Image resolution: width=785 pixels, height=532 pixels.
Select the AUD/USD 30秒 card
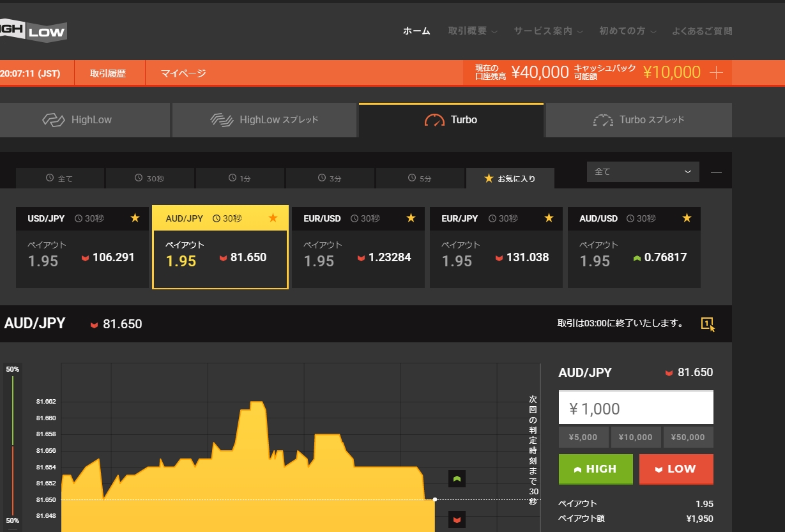click(x=634, y=247)
